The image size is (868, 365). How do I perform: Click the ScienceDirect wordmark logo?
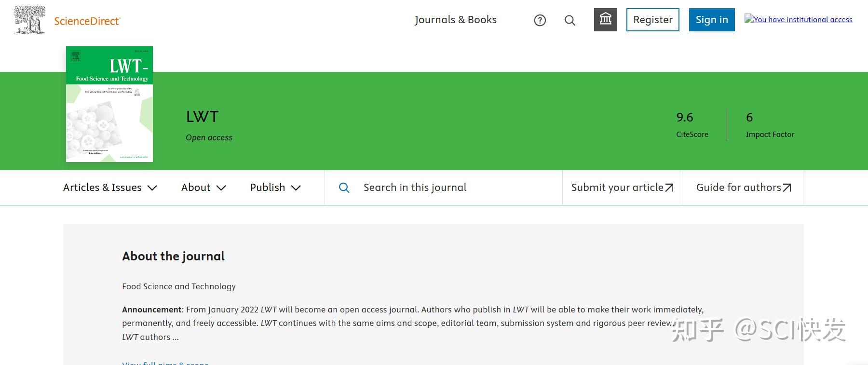tap(87, 21)
